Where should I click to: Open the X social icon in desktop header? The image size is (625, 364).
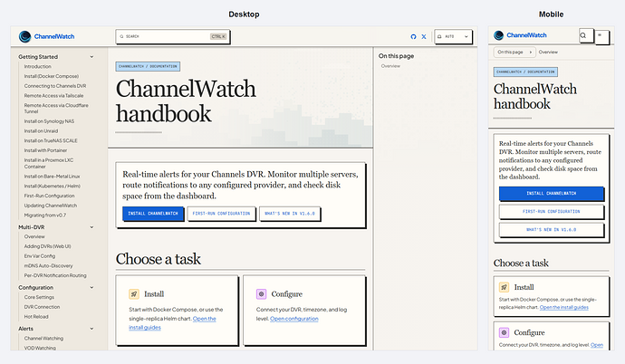tap(424, 36)
